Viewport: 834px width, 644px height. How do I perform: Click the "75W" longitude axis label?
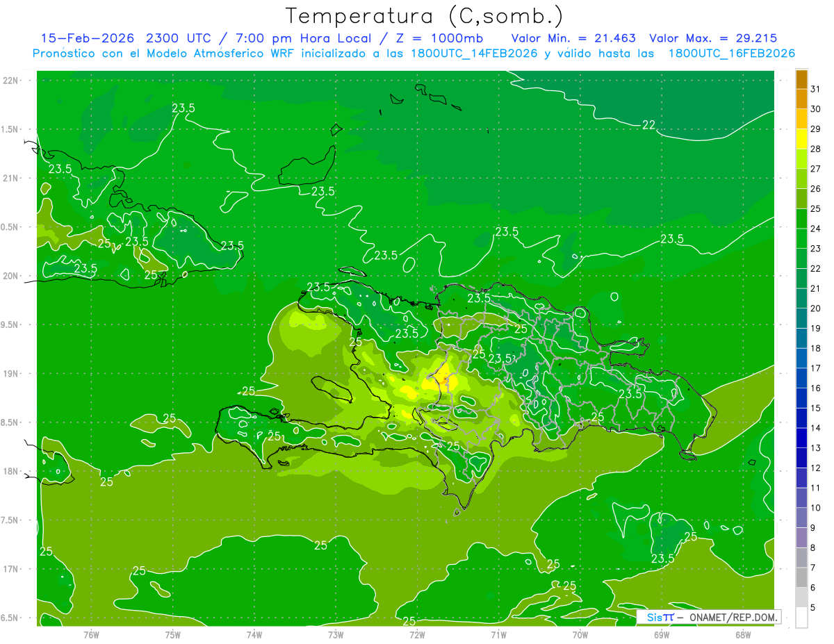coord(173,634)
